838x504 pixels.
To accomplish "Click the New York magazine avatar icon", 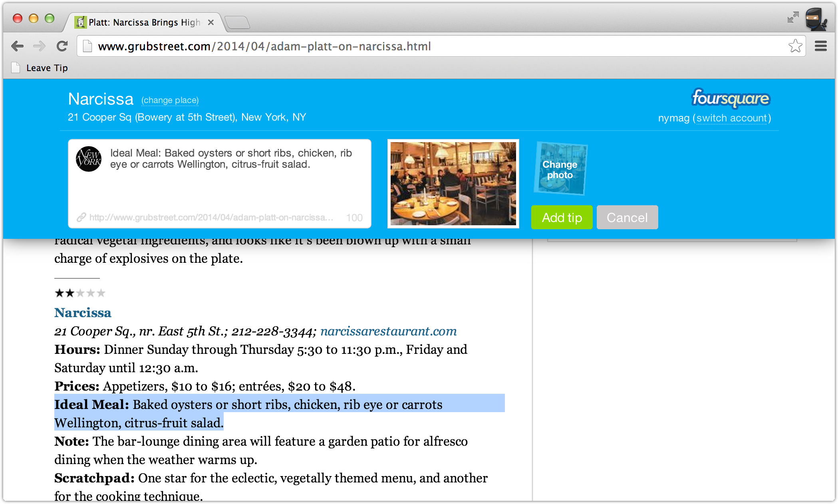I will [x=89, y=159].
